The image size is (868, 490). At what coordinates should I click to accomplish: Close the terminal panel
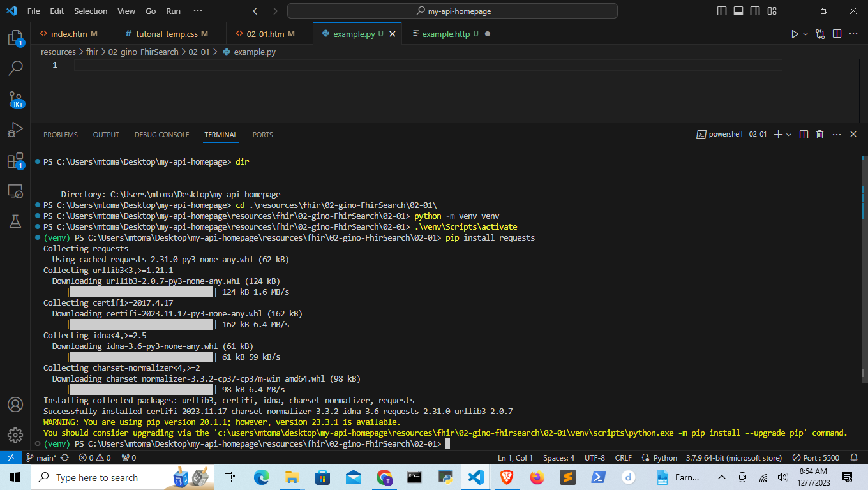854,135
